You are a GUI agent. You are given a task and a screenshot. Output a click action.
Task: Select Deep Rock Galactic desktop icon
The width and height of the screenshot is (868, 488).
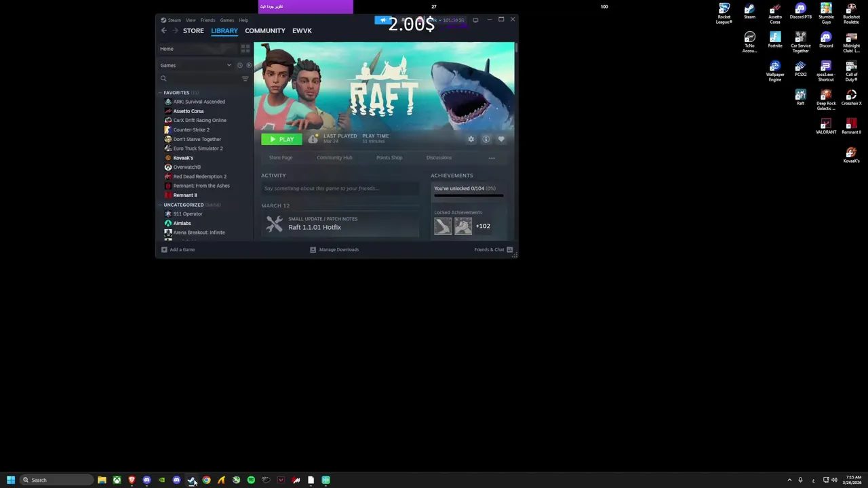coord(826,100)
